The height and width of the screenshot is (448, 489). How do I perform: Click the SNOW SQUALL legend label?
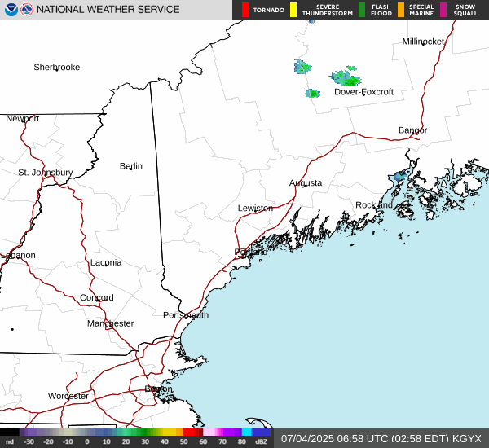pyautogui.click(x=465, y=10)
